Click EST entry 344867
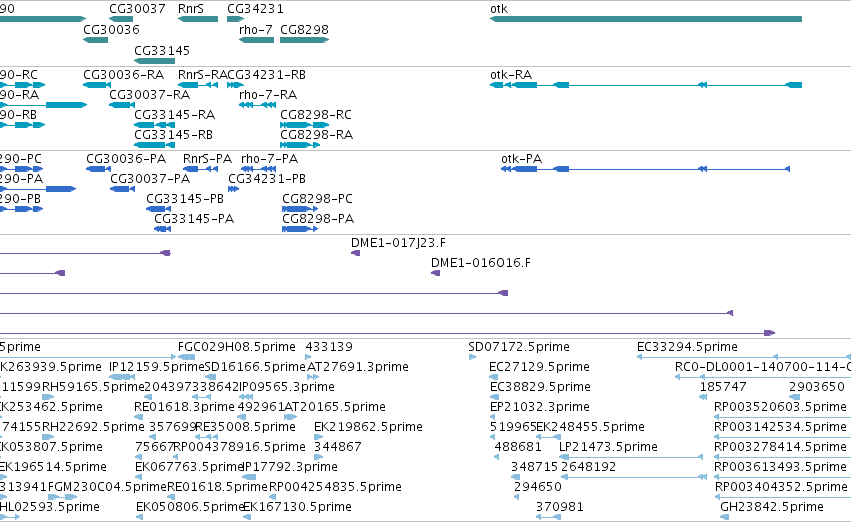 (338, 447)
